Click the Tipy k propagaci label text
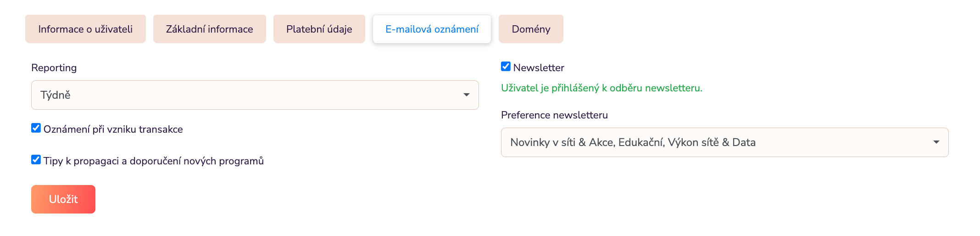Viewport: 980px width, 236px height. [x=153, y=161]
